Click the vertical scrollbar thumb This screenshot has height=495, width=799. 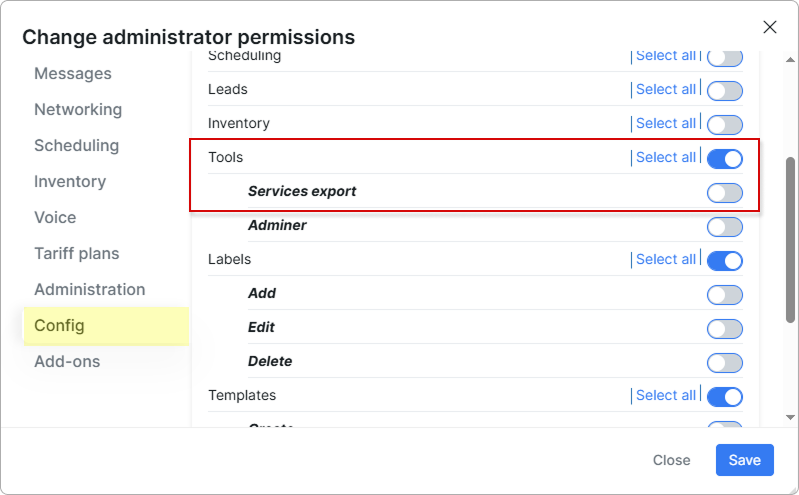click(x=790, y=240)
